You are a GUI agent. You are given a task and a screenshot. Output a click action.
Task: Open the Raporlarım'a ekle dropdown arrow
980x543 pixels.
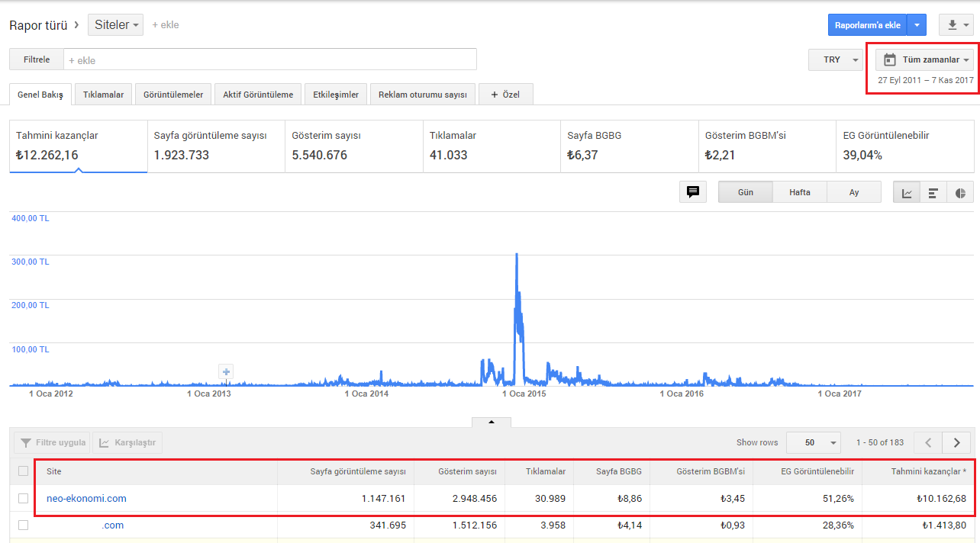click(x=917, y=25)
